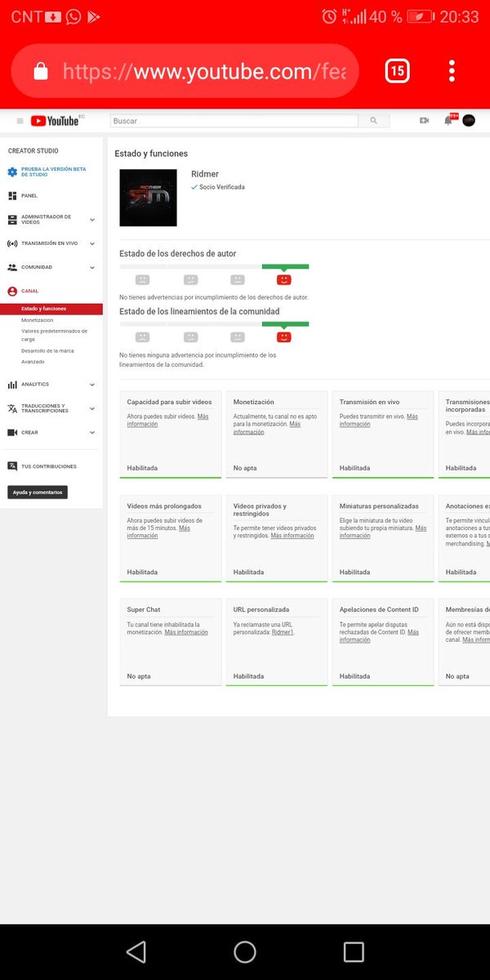Open Valores predeterminados de carga

(x=54, y=335)
